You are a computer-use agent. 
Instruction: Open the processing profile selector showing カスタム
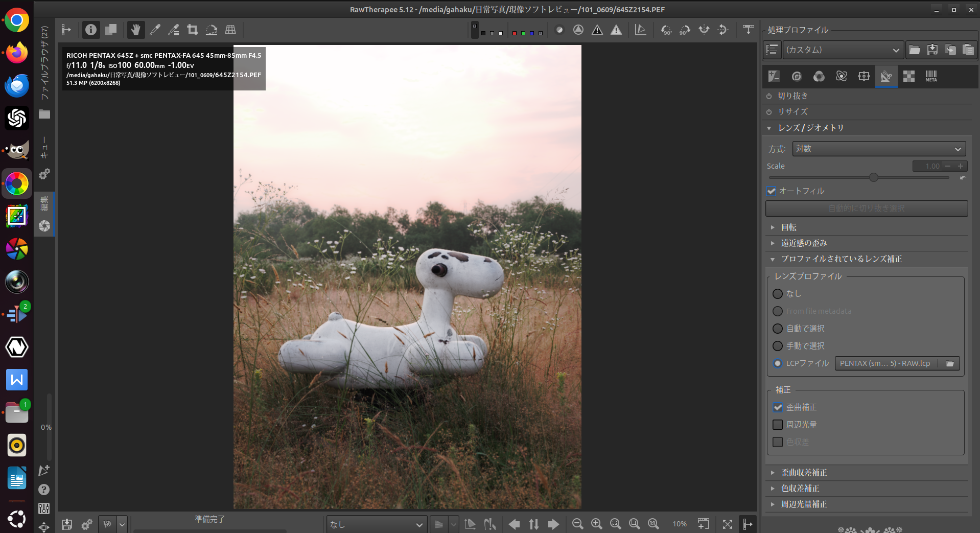click(842, 50)
